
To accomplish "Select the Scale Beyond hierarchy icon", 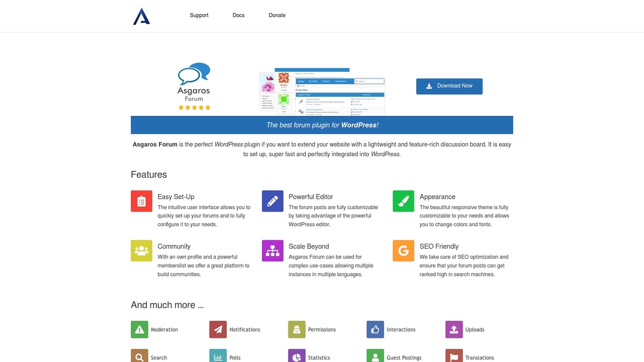I will click(x=272, y=250).
